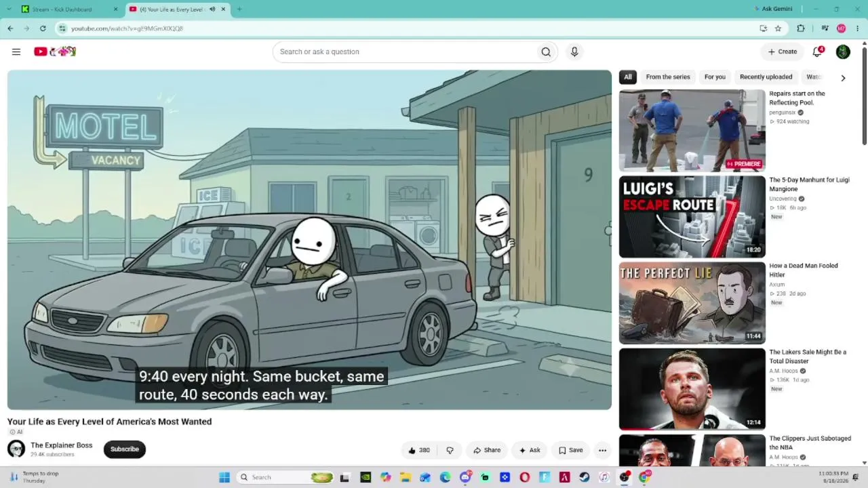Open Luigi's Escape Route video thumbnail

coord(692,217)
